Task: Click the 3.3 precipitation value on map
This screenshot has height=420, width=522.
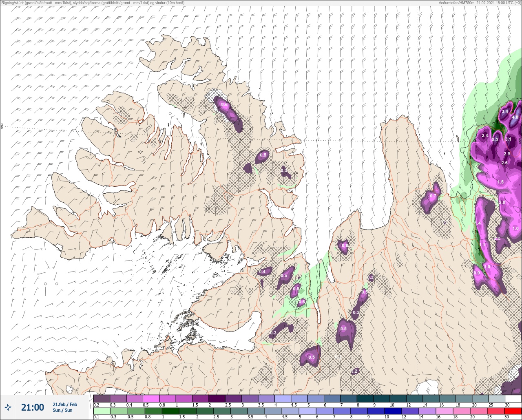Action: point(495,139)
